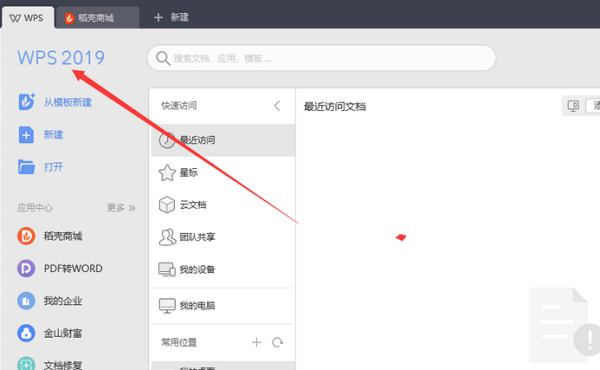This screenshot has height=370, width=600.
Task: Expand 更多 in 应用中心
Action: 121,208
